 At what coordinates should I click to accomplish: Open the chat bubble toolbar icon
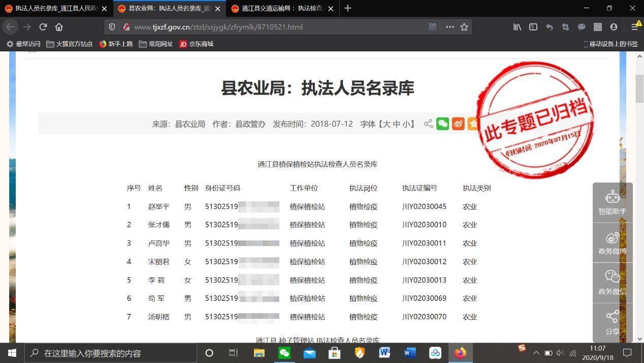tap(582, 27)
